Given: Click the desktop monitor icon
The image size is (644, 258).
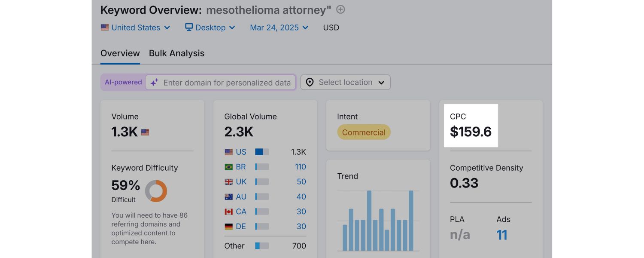Looking at the screenshot, I should (x=189, y=27).
